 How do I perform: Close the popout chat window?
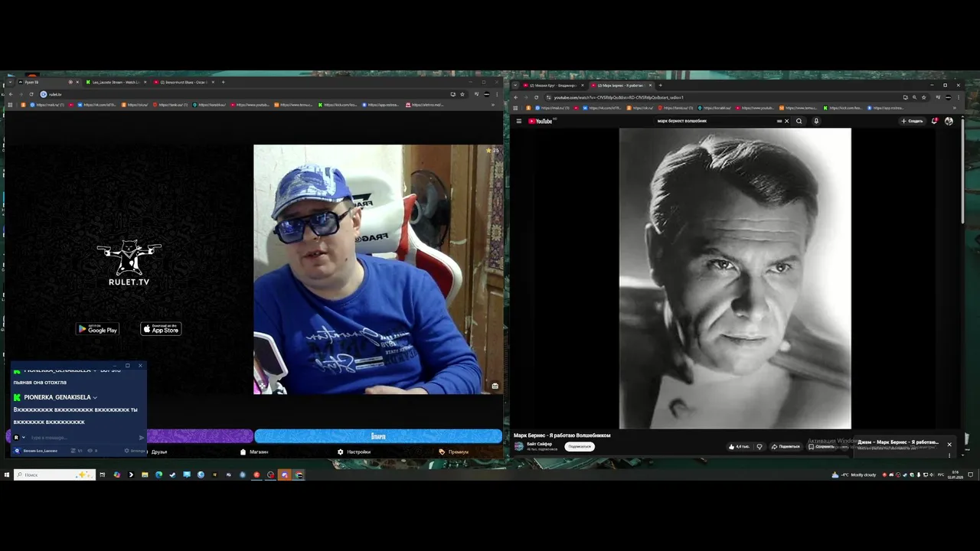point(140,366)
